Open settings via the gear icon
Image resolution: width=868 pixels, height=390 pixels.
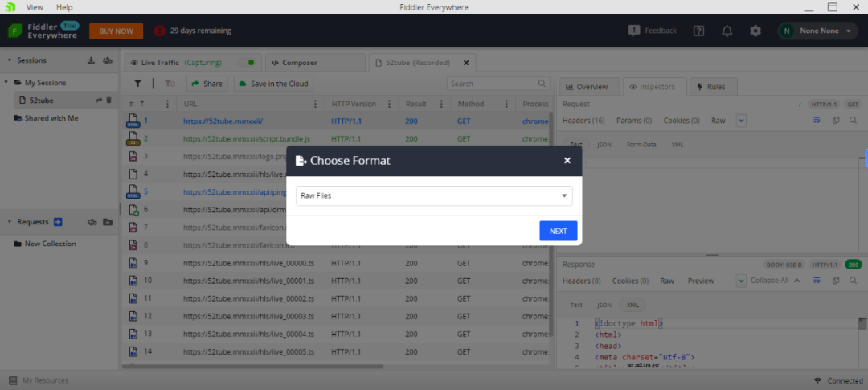point(755,31)
